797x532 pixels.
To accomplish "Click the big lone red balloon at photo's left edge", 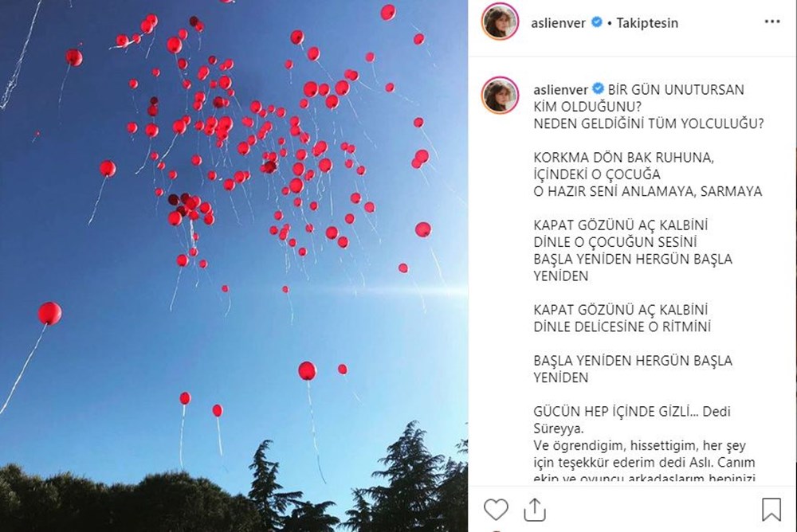I will 49,313.
